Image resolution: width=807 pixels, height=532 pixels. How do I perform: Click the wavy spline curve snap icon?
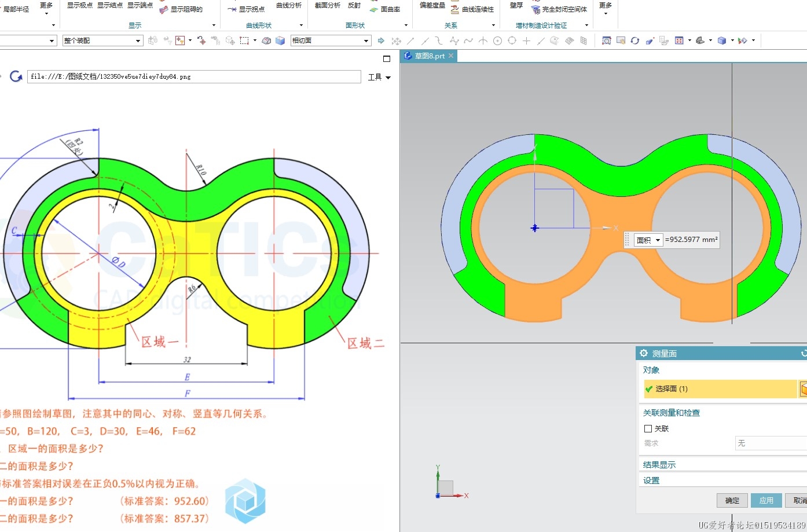468,41
